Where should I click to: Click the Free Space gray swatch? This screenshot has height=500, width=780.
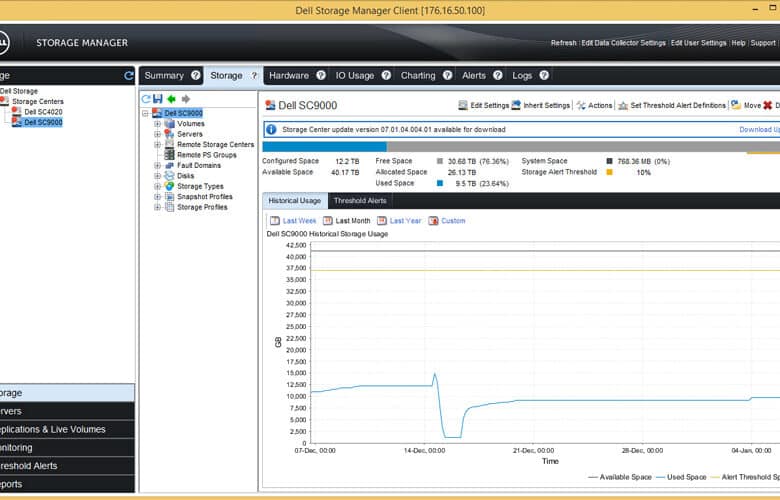(x=440, y=161)
